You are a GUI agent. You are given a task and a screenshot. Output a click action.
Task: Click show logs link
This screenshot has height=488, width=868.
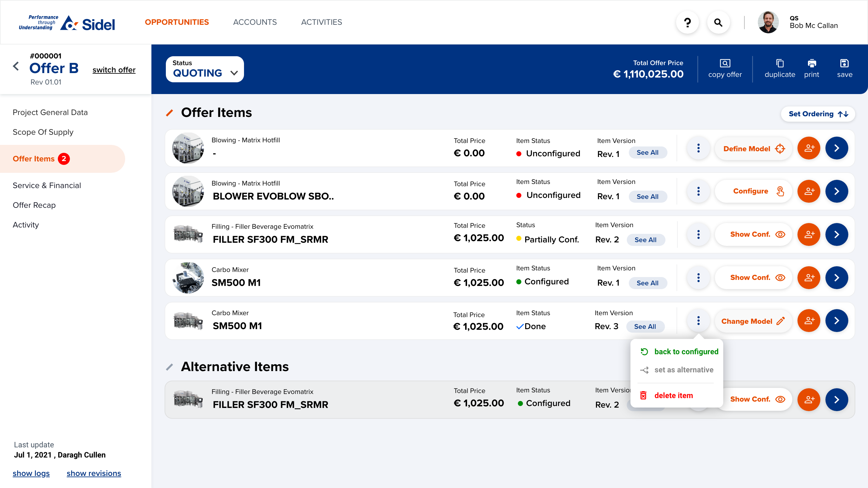(31, 473)
